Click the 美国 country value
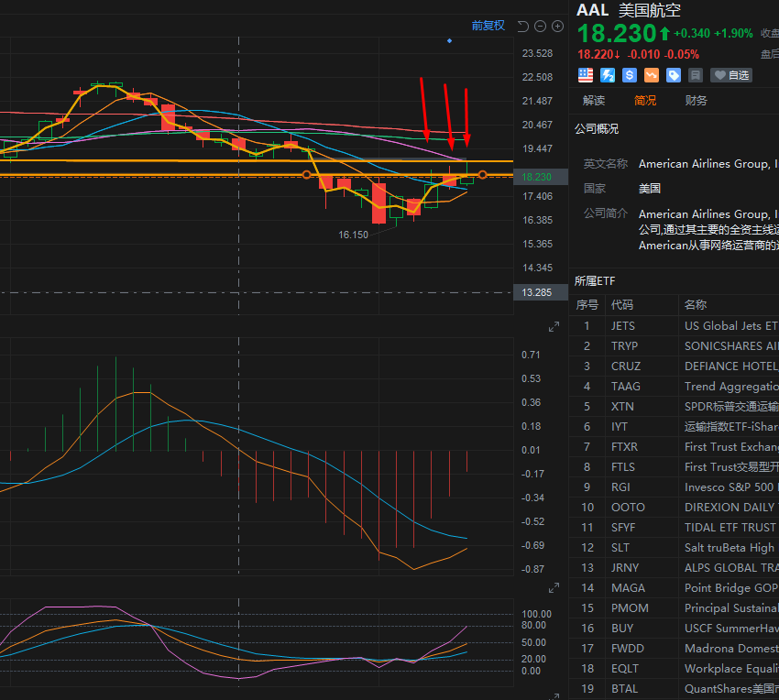The height and width of the screenshot is (700, 779). [x=650, y=189]
